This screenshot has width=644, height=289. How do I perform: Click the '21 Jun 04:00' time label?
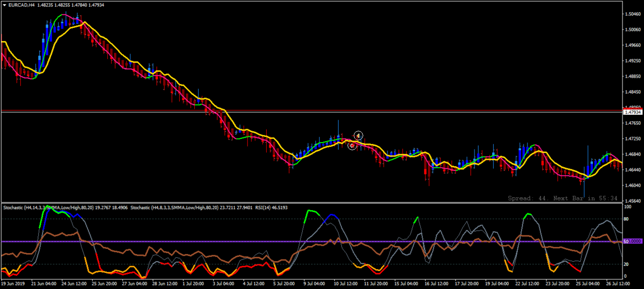pyautogui.click(x=44, y=283)
